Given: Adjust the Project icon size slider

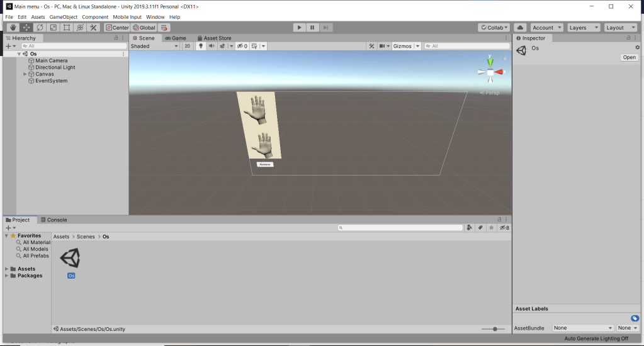Looking at the screenshot, I should 495,329.
